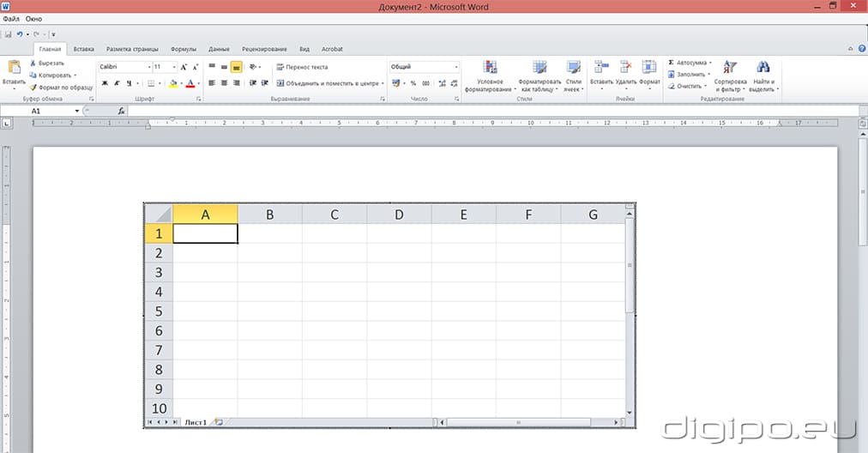Select the Лист1 sheet tab

pyautogui.click(x=196, y=422)
